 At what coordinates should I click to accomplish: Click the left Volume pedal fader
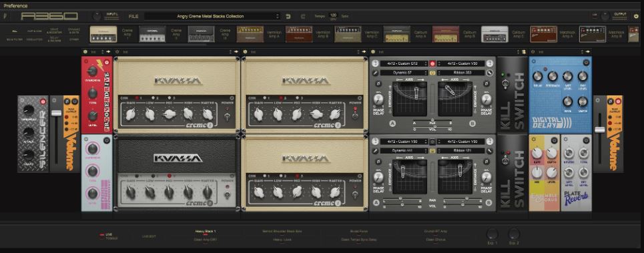56,113
